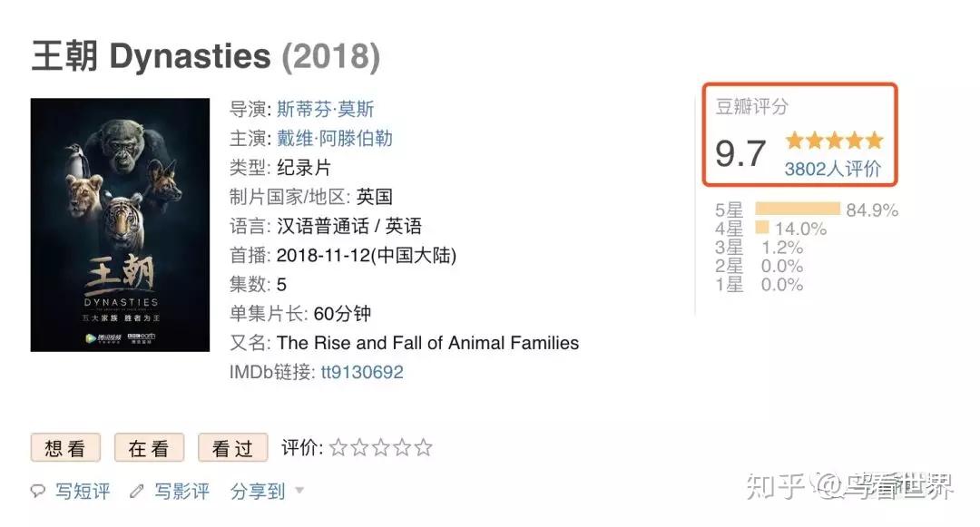Mark the show as 想看

(65, 448)
